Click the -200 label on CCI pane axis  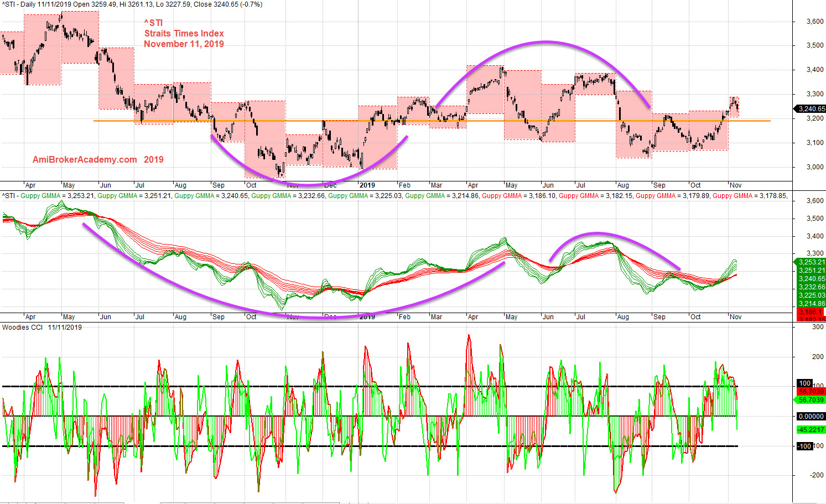tap(817, 475)
